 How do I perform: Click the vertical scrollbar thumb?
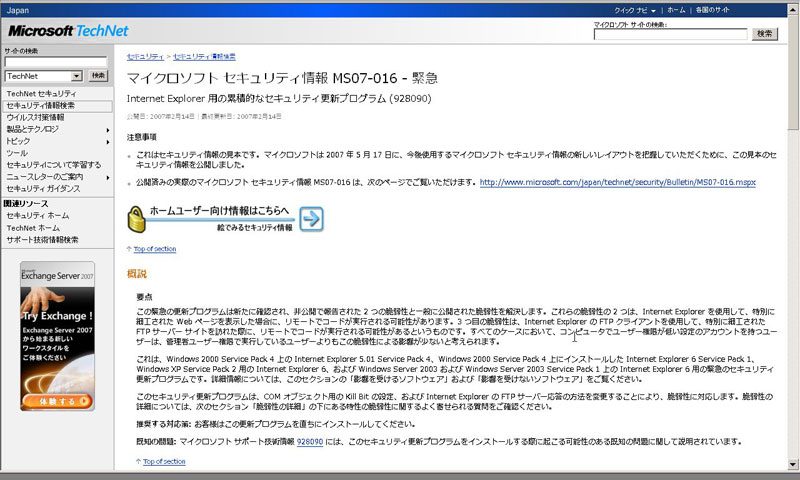pyautogui.click(x=793, y=71)
